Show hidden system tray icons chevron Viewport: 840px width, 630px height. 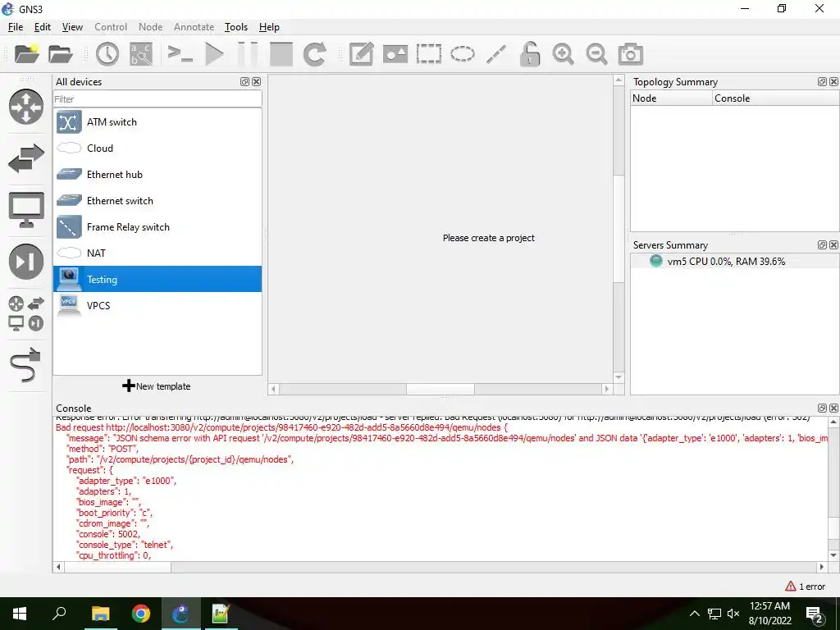coord(694,614)
